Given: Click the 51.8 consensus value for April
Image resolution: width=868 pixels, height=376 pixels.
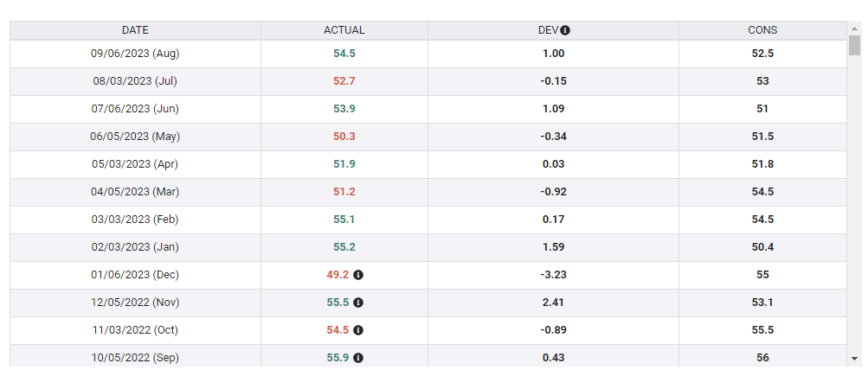Looking at the screenshot, I should coord(762,164).
